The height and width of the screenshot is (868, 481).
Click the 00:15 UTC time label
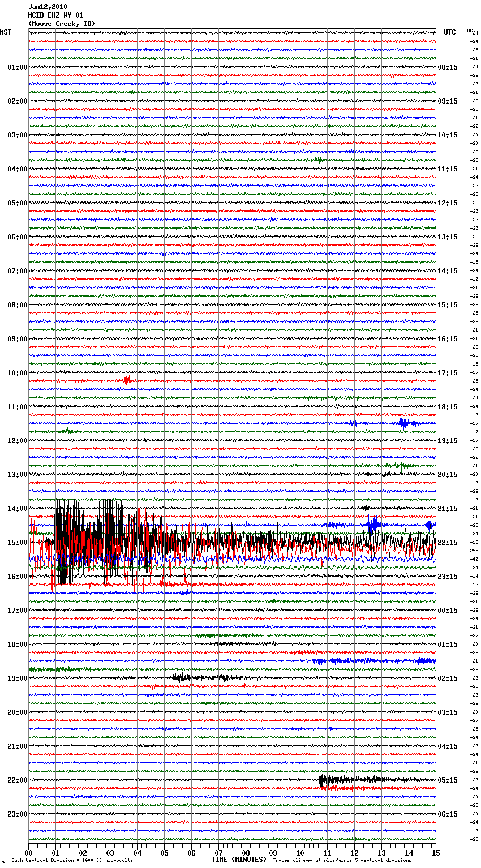point(448,611)
